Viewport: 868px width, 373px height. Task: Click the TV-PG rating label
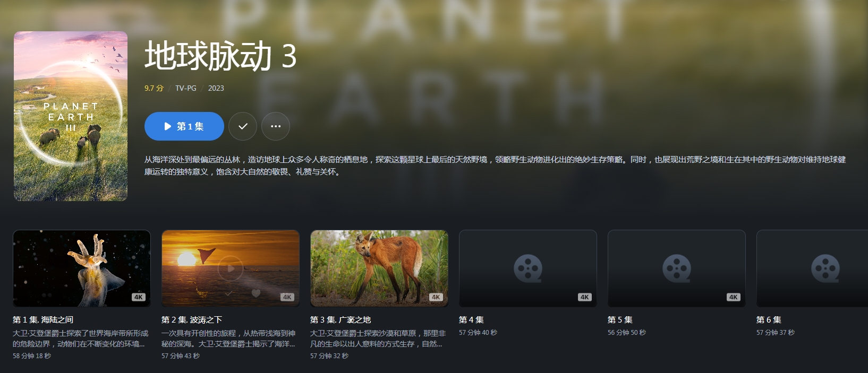(186, 88)
